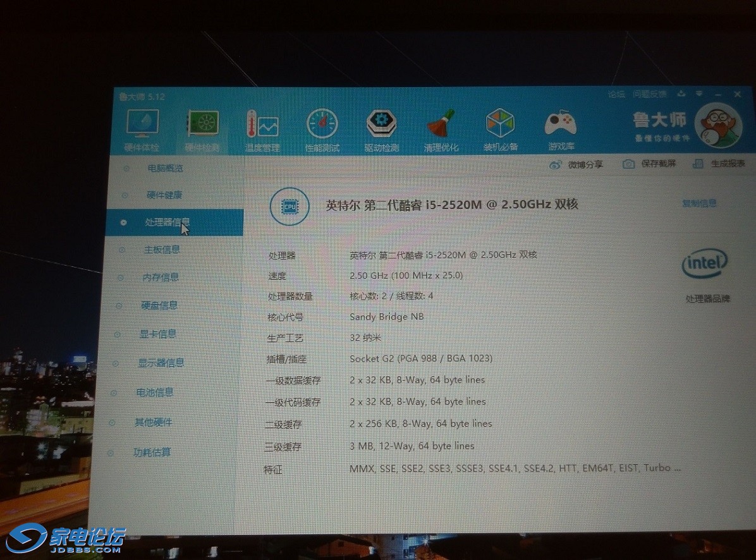Click 微博分享 button text

[585, 165]
